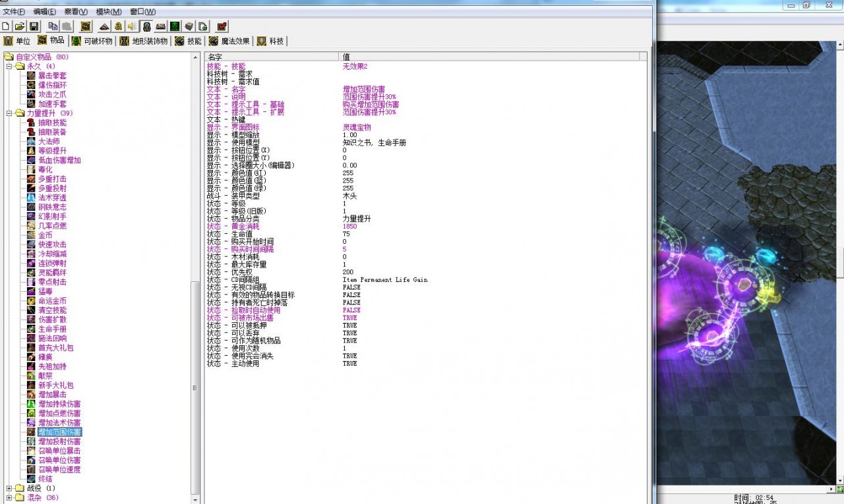Click the Test Map checkmark icon
Screen dimensions: 844x504
[222, 26]
